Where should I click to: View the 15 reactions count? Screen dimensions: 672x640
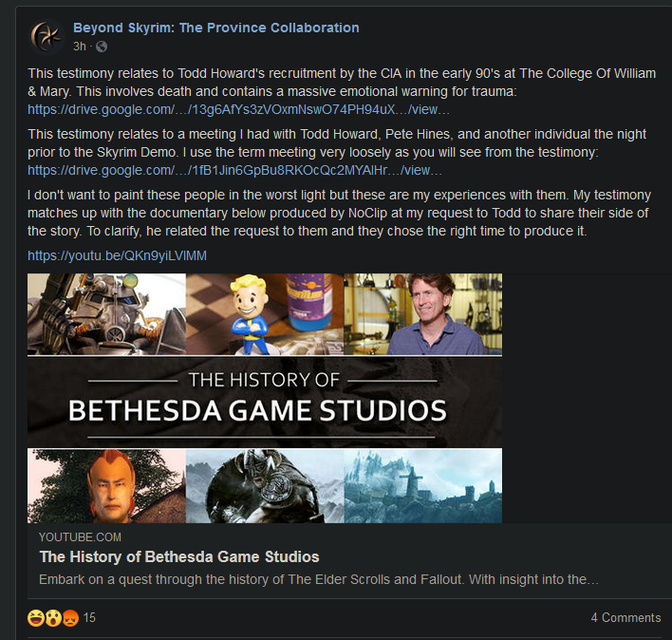pos(89,618)
